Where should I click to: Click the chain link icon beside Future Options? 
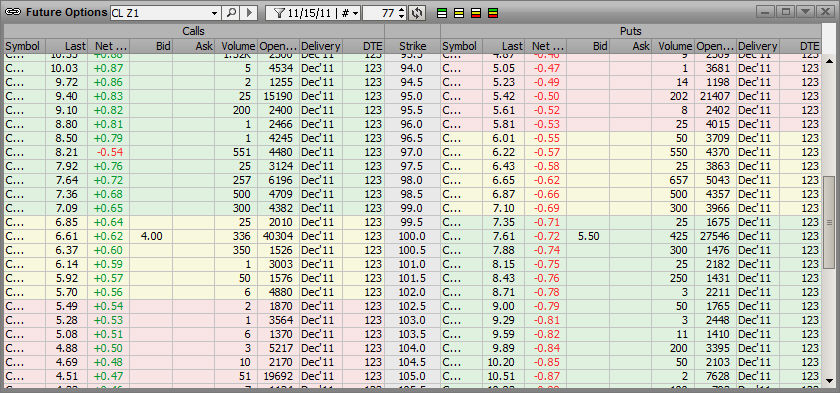[x=13, y=12]
